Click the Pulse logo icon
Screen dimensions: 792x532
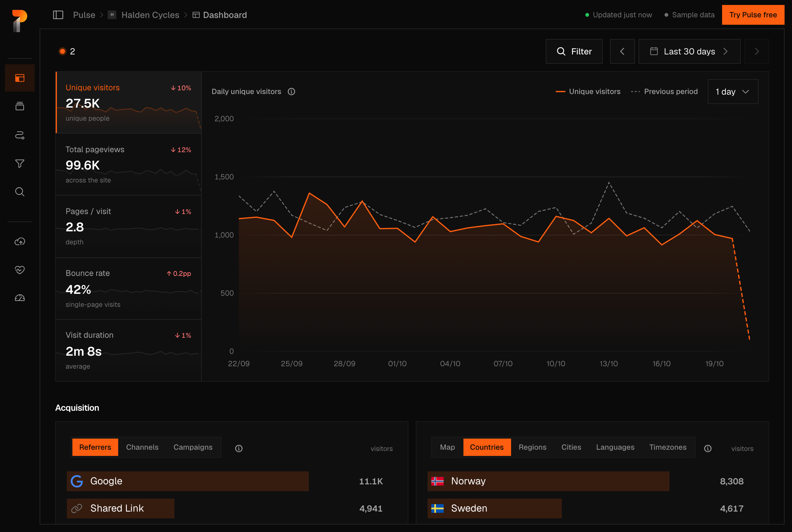[20, 21]
